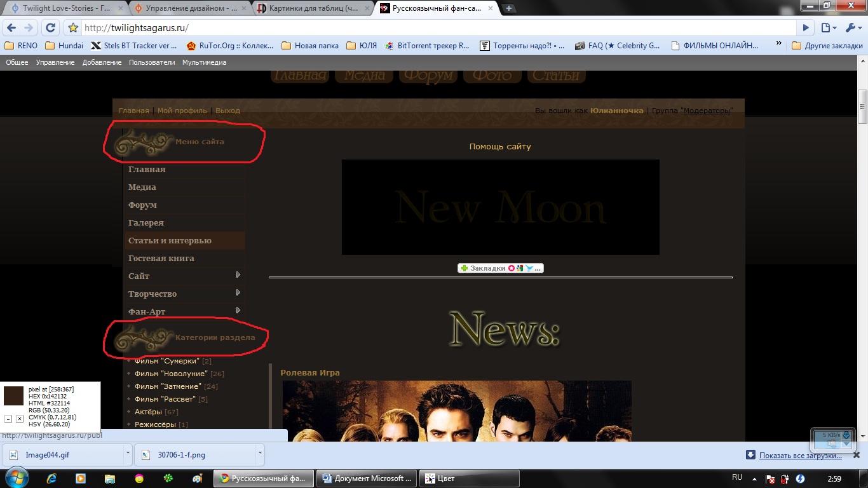Open the Hundai bookmarks folder
Viewport: 868px width, 488px height.
(x=64, y=46)
